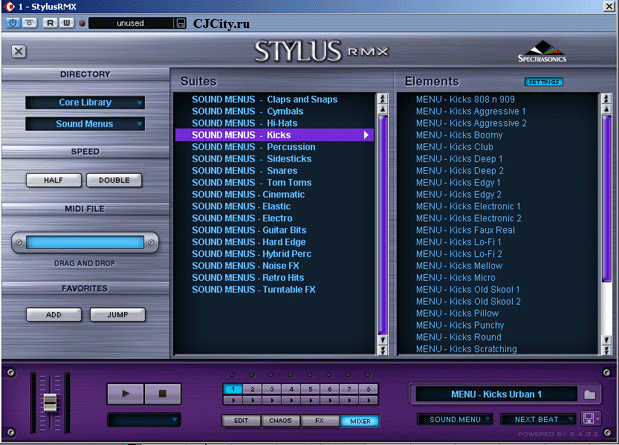
Task: Select MENU - Kicks Scratching element
Action: [466, 349]
